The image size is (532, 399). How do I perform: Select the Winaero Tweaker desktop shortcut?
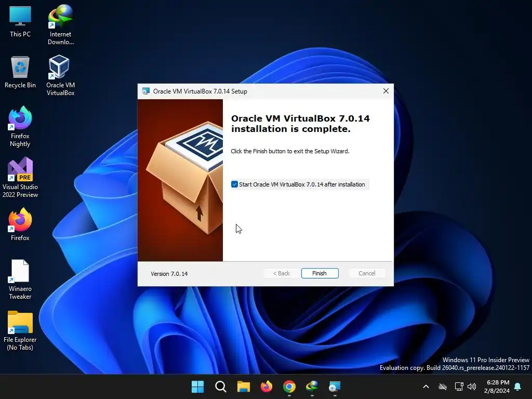[x=20, y=279]
